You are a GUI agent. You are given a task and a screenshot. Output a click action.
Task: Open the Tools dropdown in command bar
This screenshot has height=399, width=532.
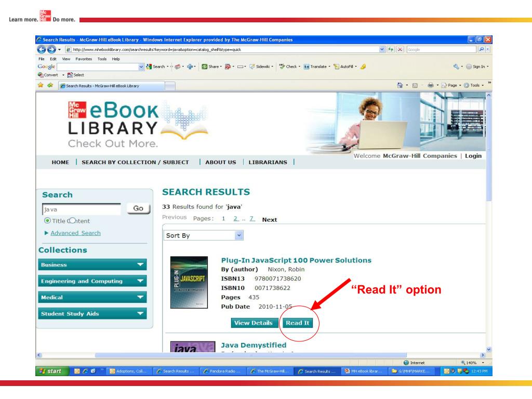coord(474,85)
